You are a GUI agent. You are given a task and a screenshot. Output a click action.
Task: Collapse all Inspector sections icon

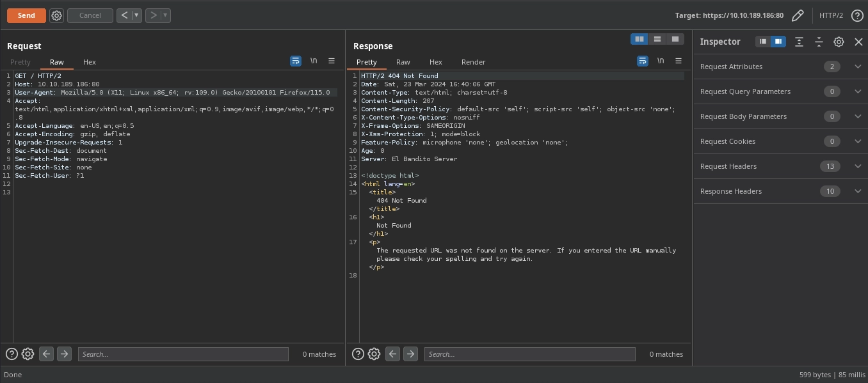click(x=819, y=42)
